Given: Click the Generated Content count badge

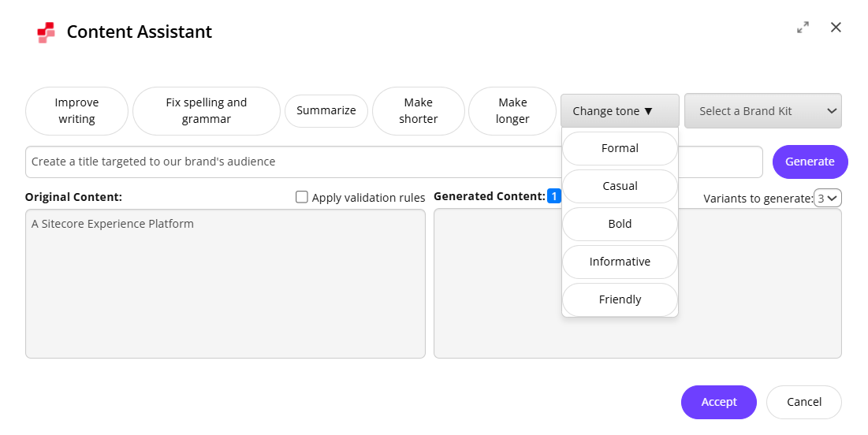Looking at the screenshot, I should pos(554,196).
